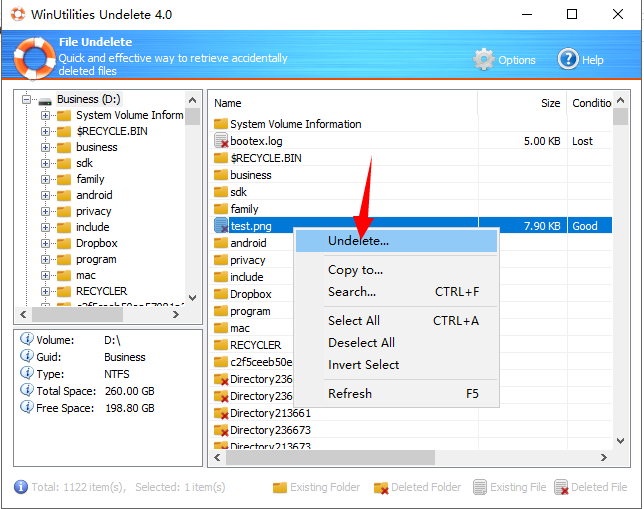Click the tree panel scroll-down arrow

coord(192,297)
